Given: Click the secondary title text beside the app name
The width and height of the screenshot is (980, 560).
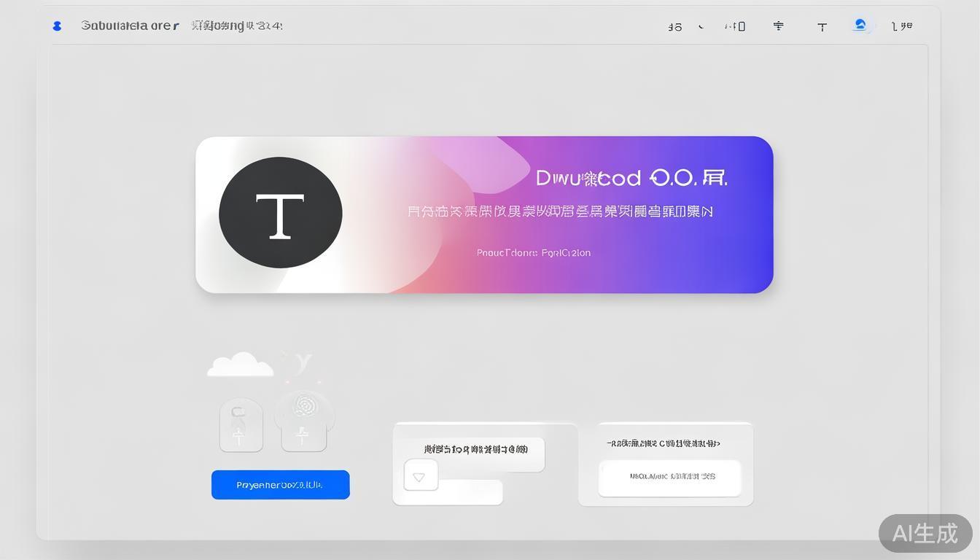Looking at the screenshot, I should (236, 25).
